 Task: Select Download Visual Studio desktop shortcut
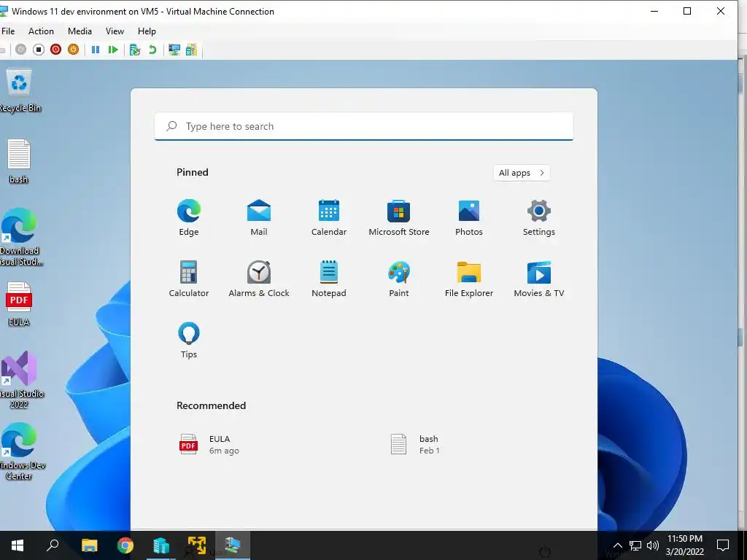click(20, 237)
